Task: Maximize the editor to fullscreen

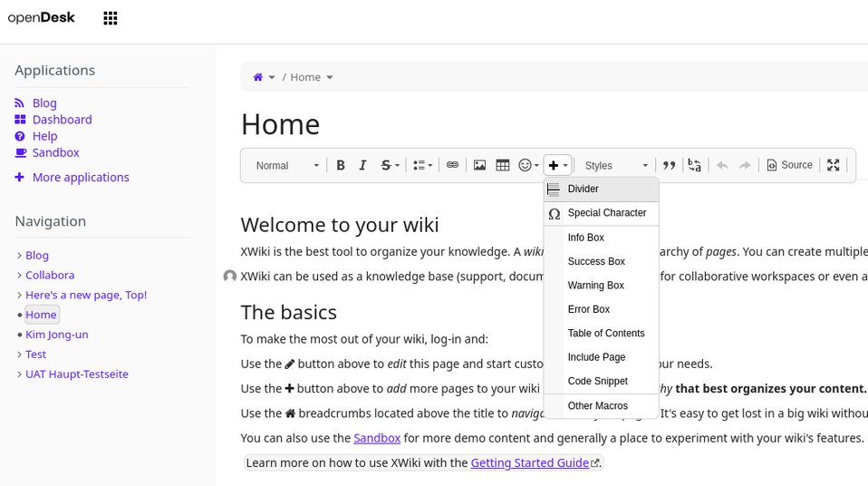Action: [x=833, y=165]
